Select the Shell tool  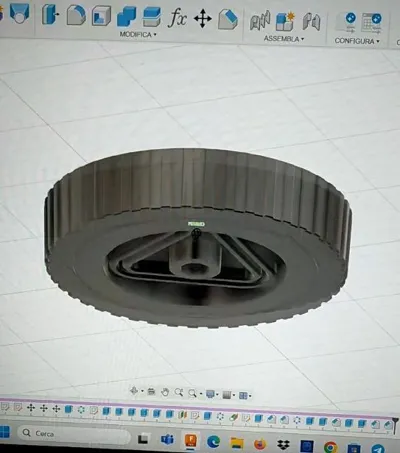click(101, 16)
